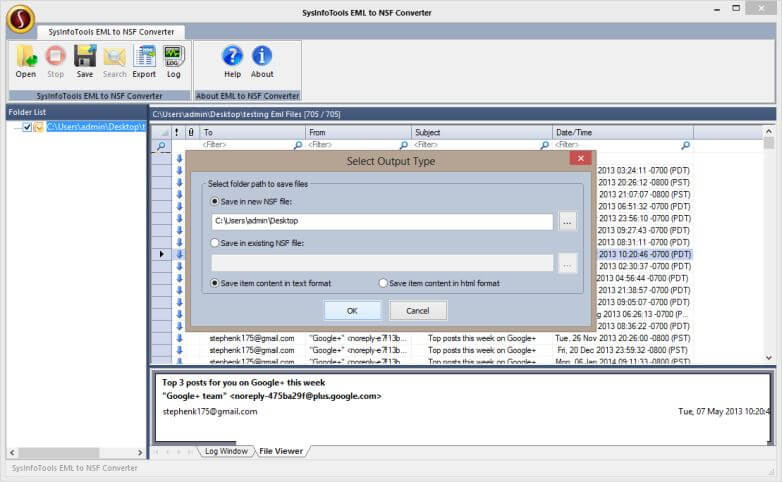
Task: Click sender noreply-475ba29f@plus.google.com in preview
Action: (x=306, y=396)
